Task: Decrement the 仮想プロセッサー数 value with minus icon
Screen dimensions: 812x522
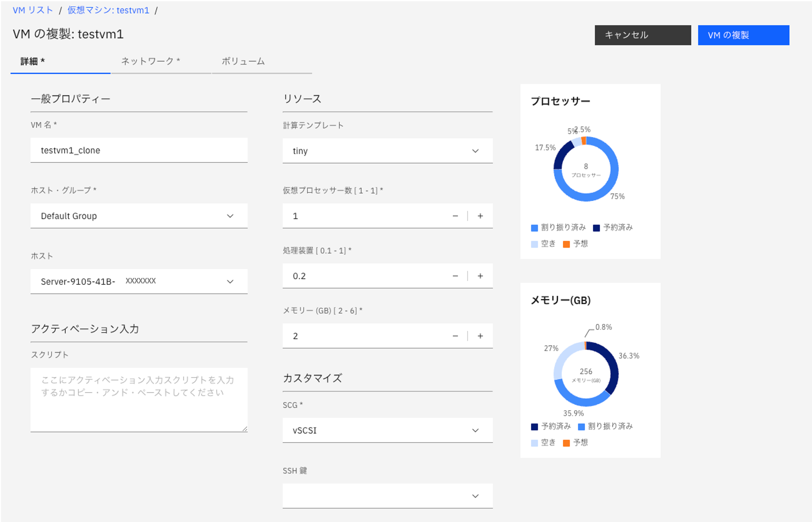Action: 455,216
